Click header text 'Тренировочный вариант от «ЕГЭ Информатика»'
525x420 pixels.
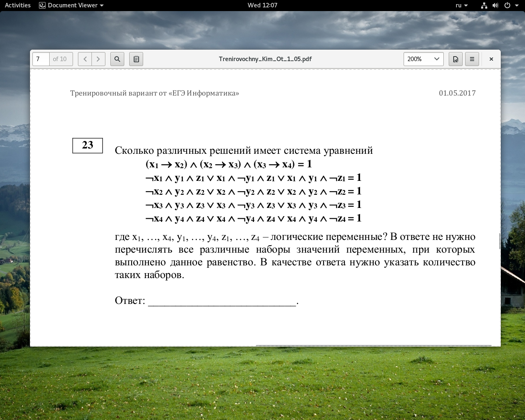click(155, 93)
